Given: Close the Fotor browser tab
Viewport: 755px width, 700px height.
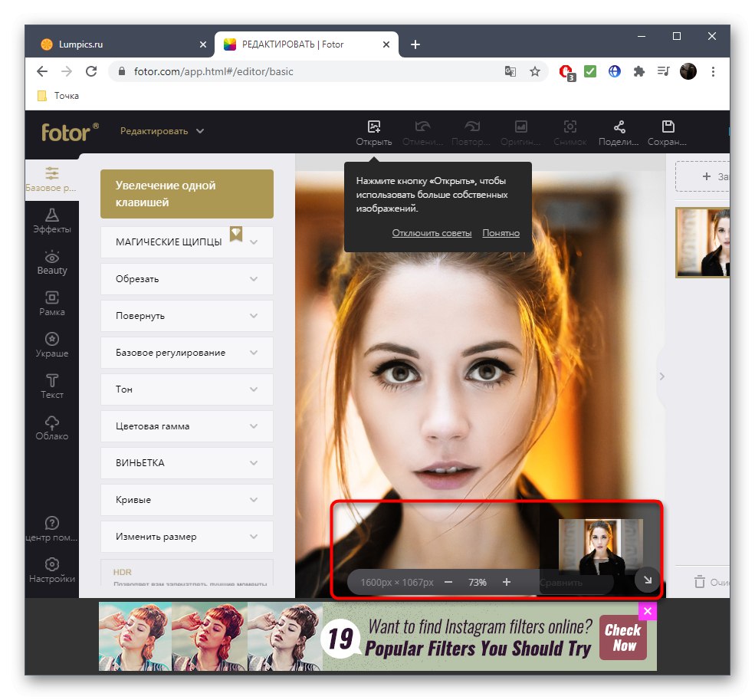Looking at the screenshot, I should (386, 44).
